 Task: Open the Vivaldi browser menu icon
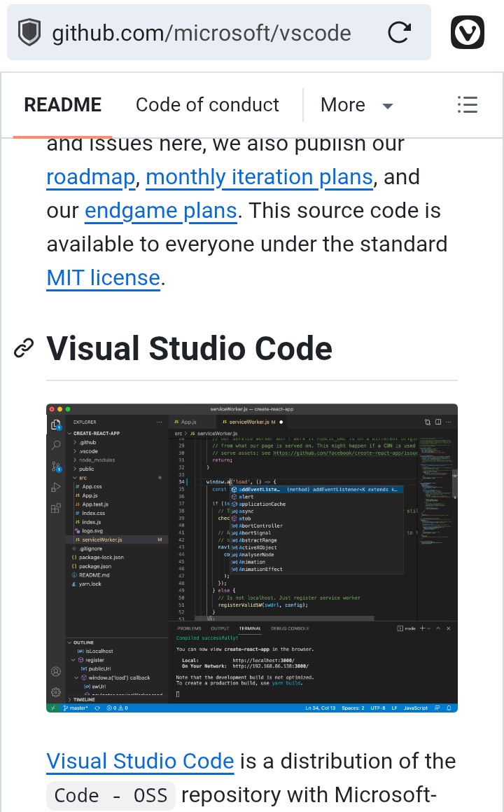(x=467, y=33)
